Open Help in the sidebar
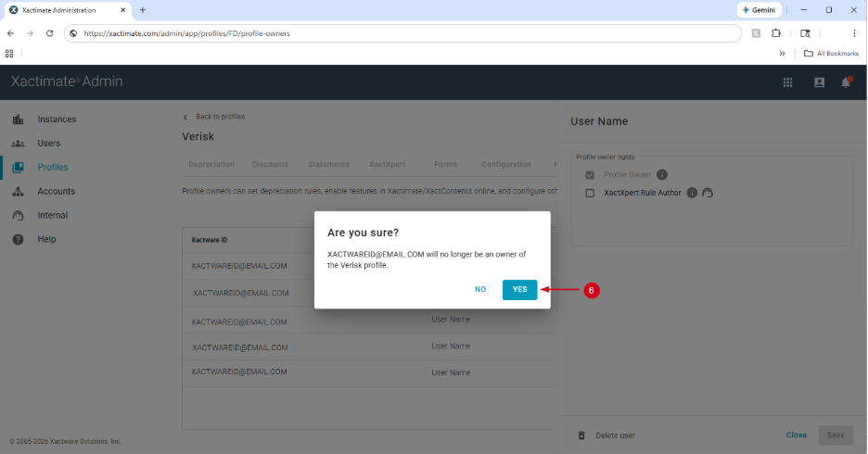This screenshot has height=454, width=868. point(46,239)
